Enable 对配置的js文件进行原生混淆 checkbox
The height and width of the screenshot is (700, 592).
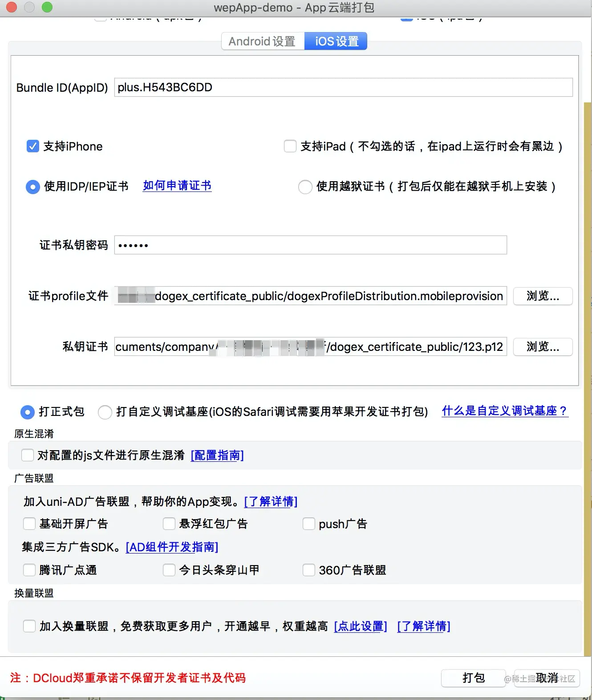28,455
